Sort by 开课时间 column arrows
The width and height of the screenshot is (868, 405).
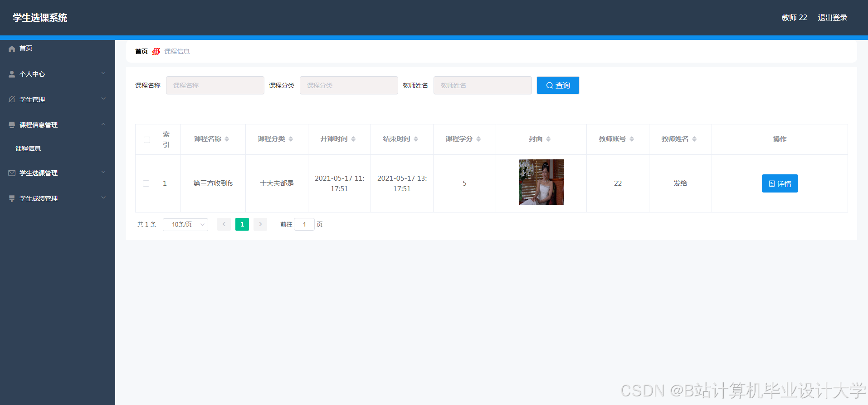[353, 139]
